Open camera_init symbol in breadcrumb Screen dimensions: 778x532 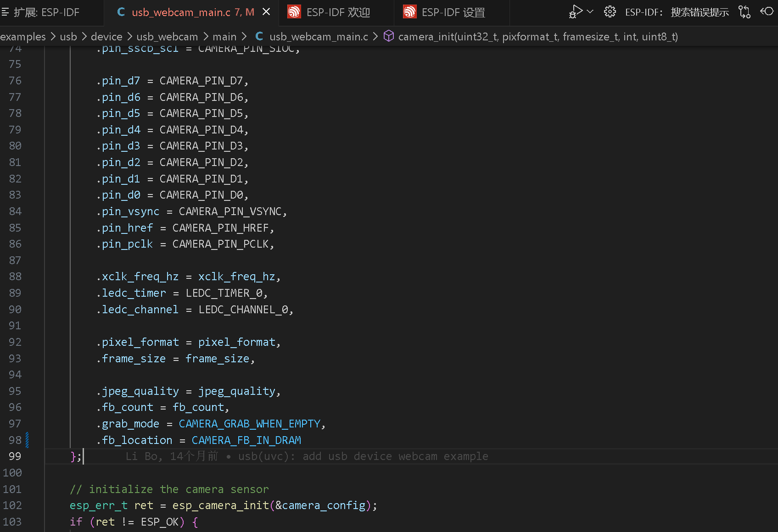[538, 37]
